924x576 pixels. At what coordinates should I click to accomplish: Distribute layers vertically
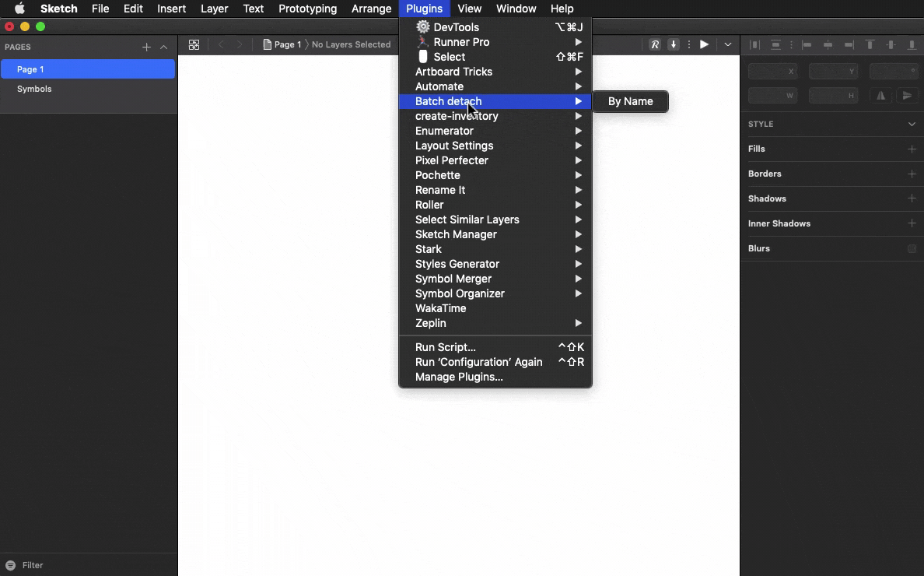(x=776, y=45)
